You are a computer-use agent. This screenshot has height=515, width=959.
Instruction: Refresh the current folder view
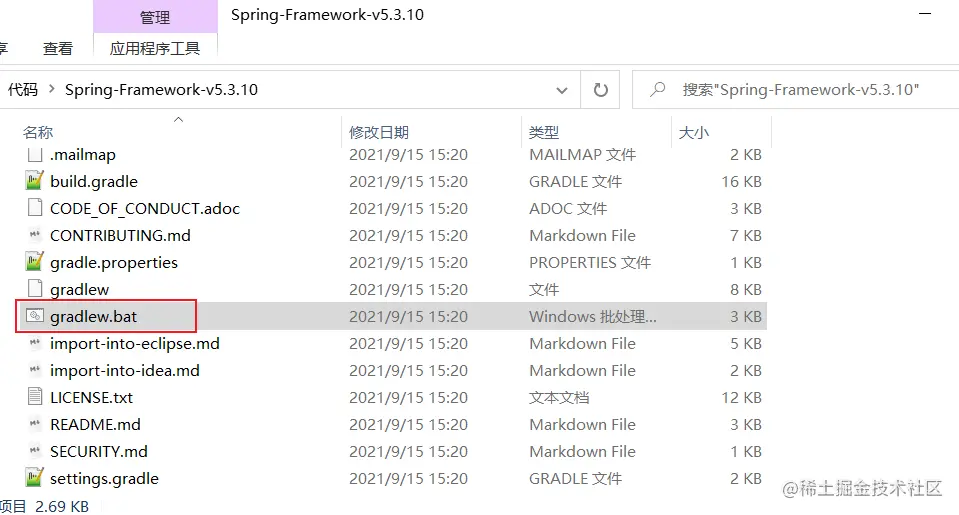click(601, 90)
